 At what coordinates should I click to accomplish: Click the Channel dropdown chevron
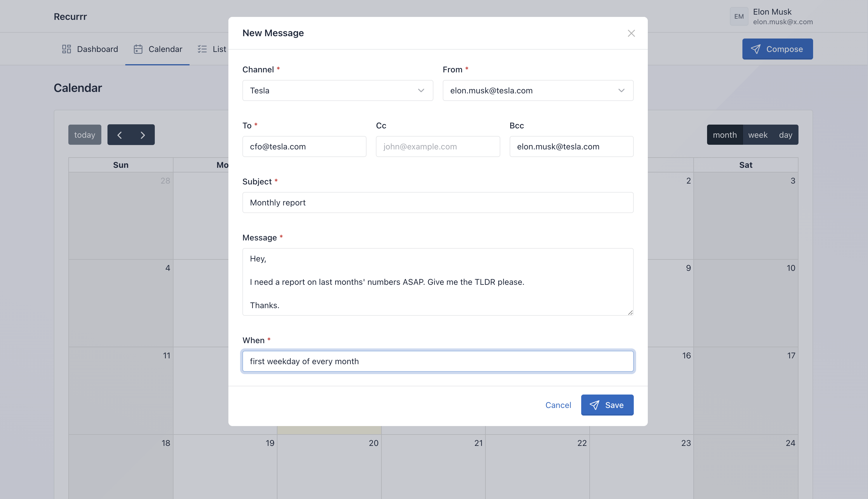tap(421, 90)
